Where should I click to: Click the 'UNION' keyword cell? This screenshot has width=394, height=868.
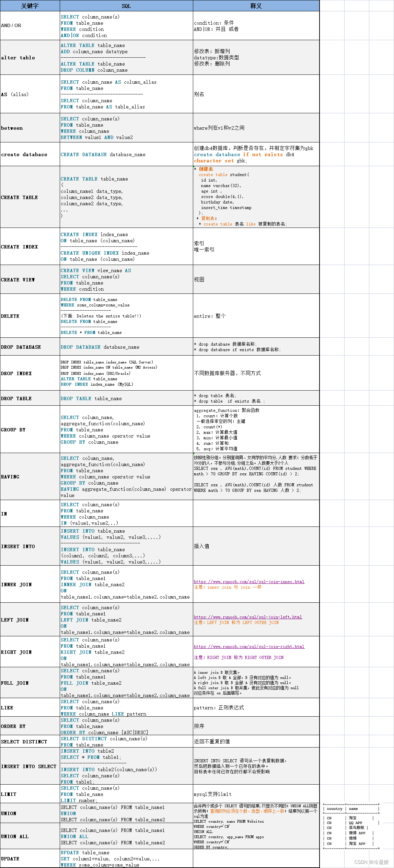tap(30, 813)
